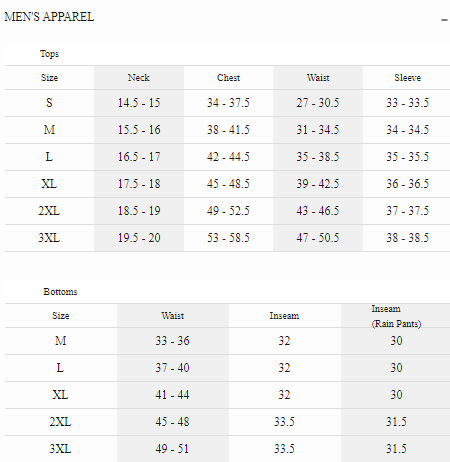Select the S size row in Tops
This screenshot has width=450, height=462.
pos(227,103)
